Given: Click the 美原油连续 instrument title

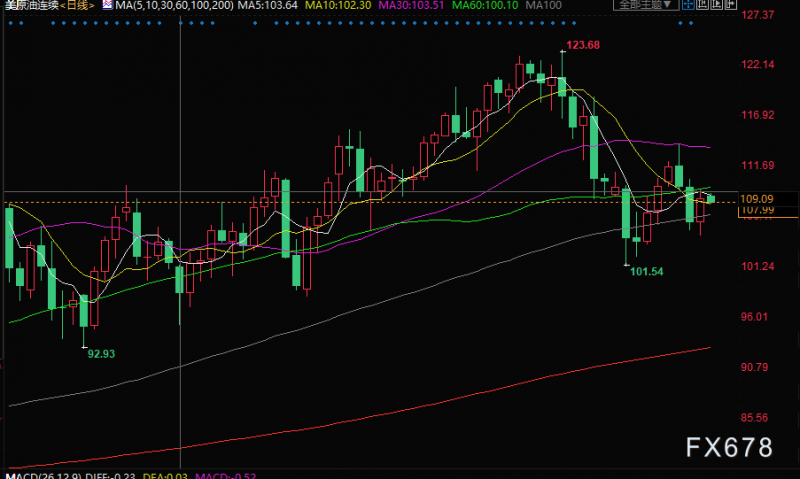Looking at the screenshot, I should point(31,6).
